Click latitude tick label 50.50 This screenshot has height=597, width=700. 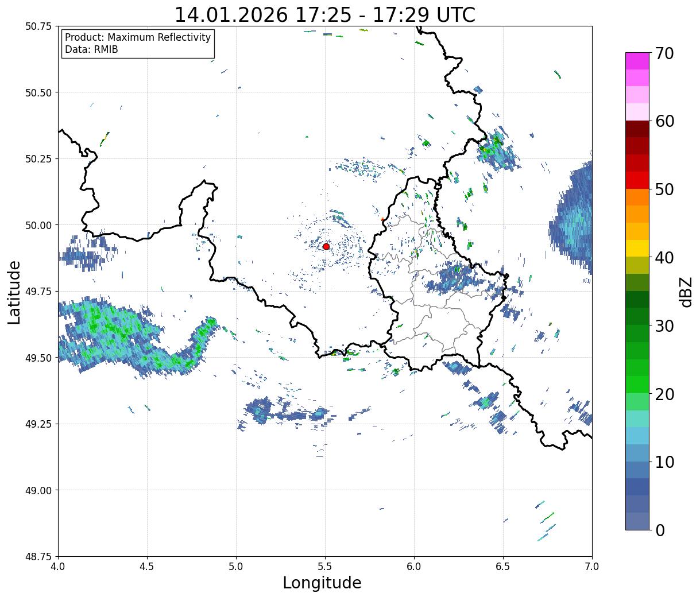click(38, 92)
